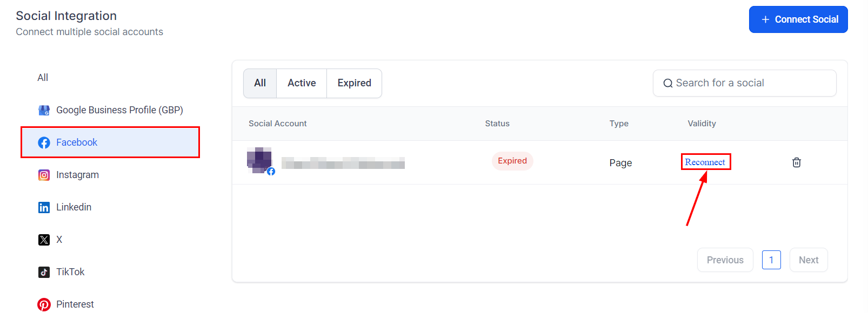Open the Pinterest sidebar label
This screenshot has height=313, width=868.
coord(75,304)
